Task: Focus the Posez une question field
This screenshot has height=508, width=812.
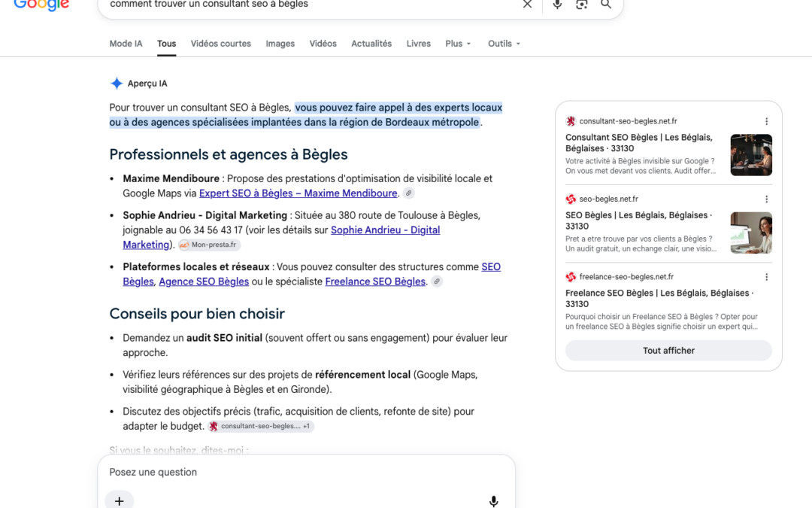Action: tap(305, 472)
